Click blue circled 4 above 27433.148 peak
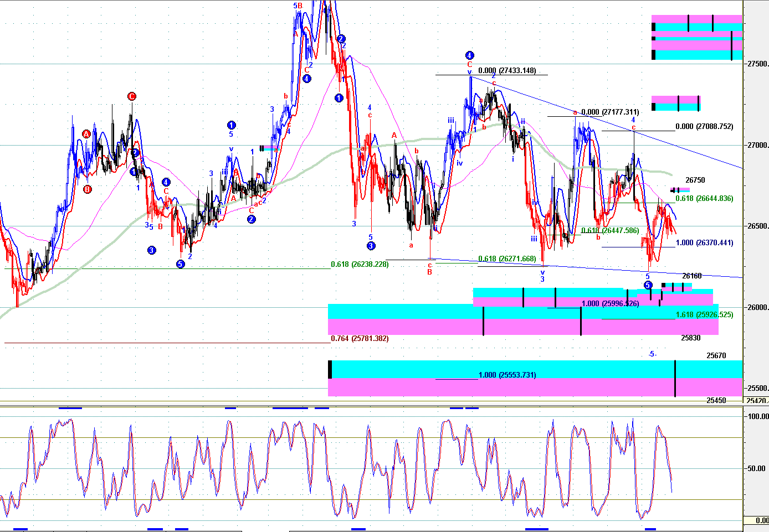 click(469, 55)
